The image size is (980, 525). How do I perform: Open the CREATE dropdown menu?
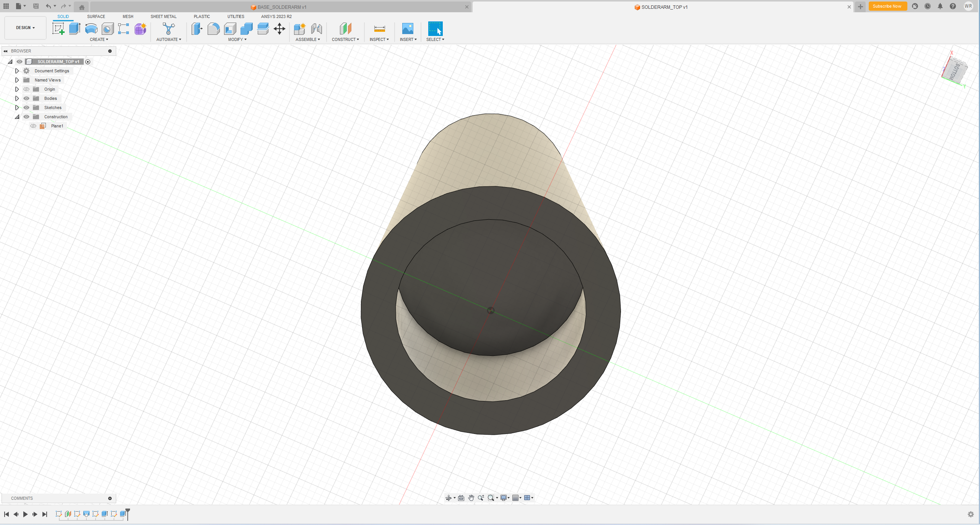[99, 39]
